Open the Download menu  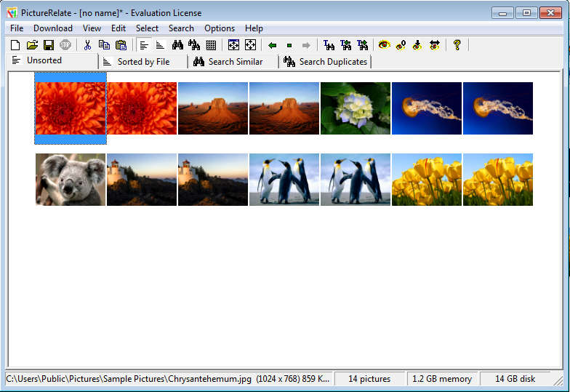[53, 28]
